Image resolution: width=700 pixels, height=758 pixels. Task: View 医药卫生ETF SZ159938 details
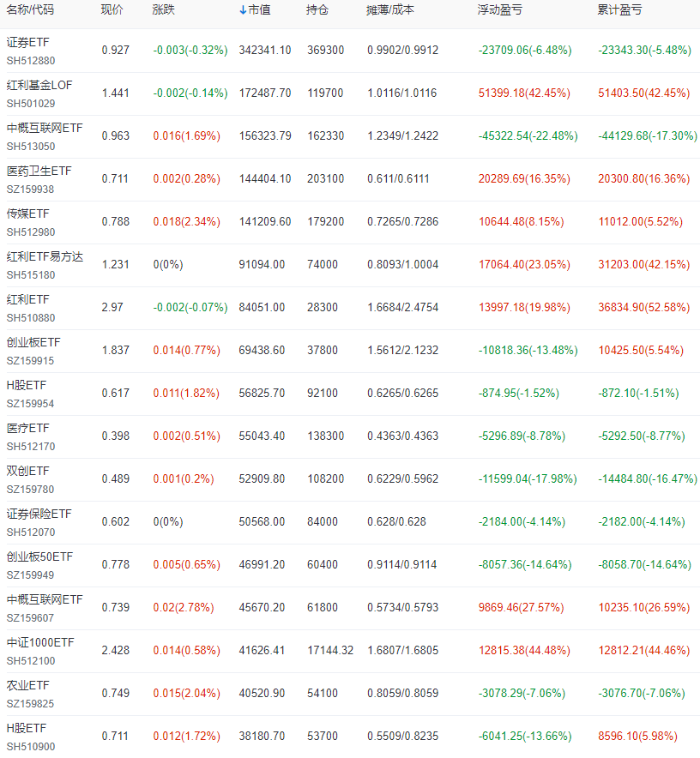(39, 171)
